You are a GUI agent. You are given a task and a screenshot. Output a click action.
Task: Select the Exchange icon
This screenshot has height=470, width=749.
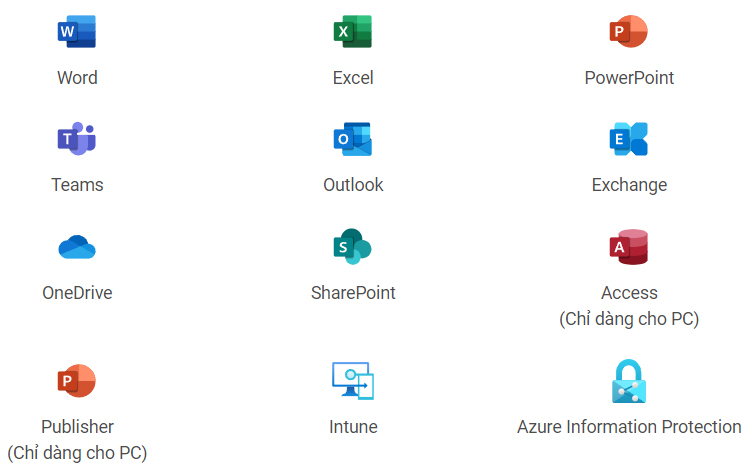(x=629, y=139)
